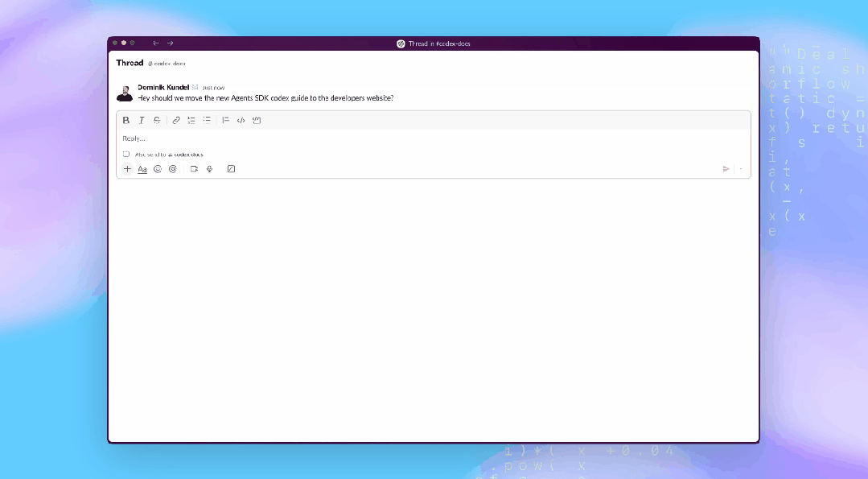
Task: Click the status icon beside Dominik Kundel
Action: click(195, 88)
